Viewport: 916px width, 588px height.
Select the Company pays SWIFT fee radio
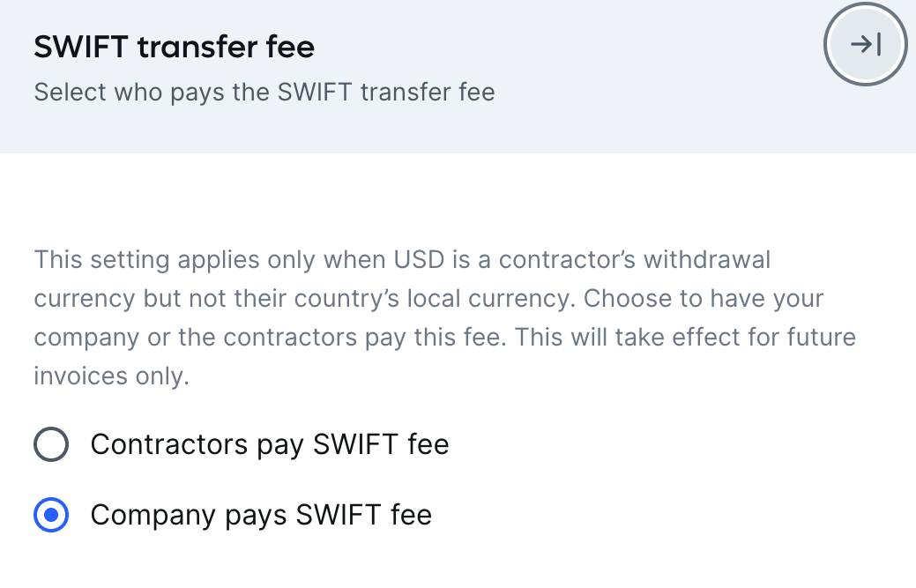point(51,515)
